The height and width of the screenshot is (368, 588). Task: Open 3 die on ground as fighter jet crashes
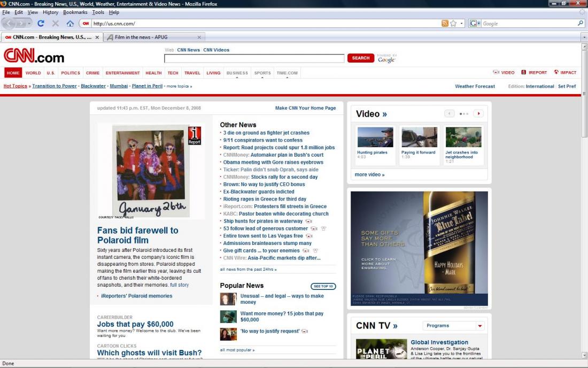tap(266, 133)
